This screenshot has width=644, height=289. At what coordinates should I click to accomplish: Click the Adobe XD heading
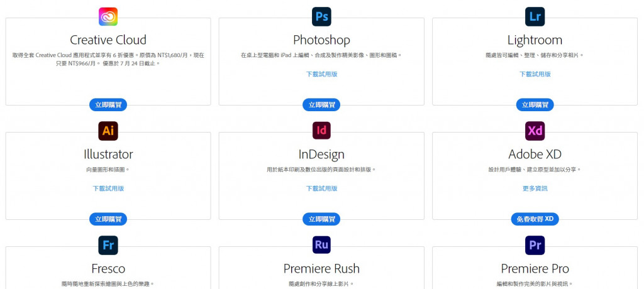535,154
